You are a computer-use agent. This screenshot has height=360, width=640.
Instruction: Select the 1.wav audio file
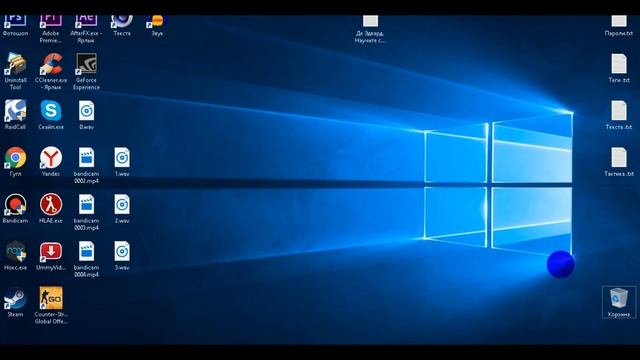[x=122, y=161]
